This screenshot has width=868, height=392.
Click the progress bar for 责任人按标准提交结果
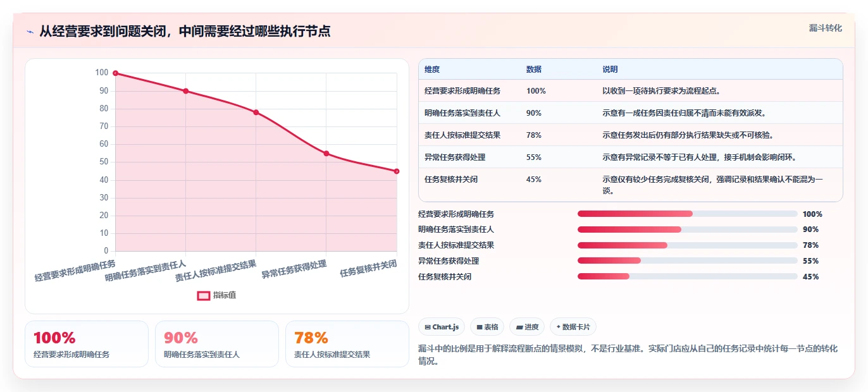click(x=688, y=245)
